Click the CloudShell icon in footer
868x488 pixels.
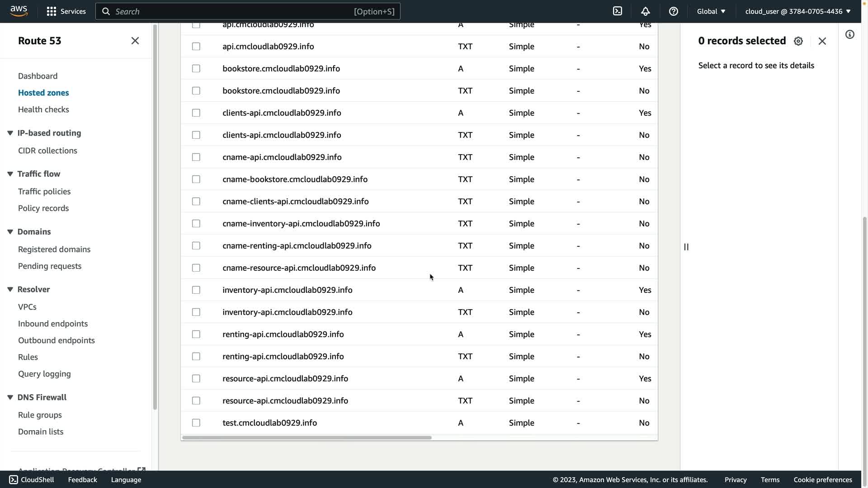coord(14,480)
